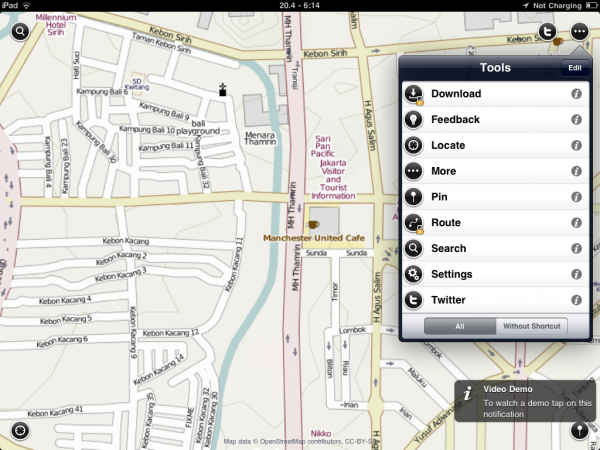Tap the Download icon in Tools list
Viewport: 600px width, 450px height.
coord(415,94)
